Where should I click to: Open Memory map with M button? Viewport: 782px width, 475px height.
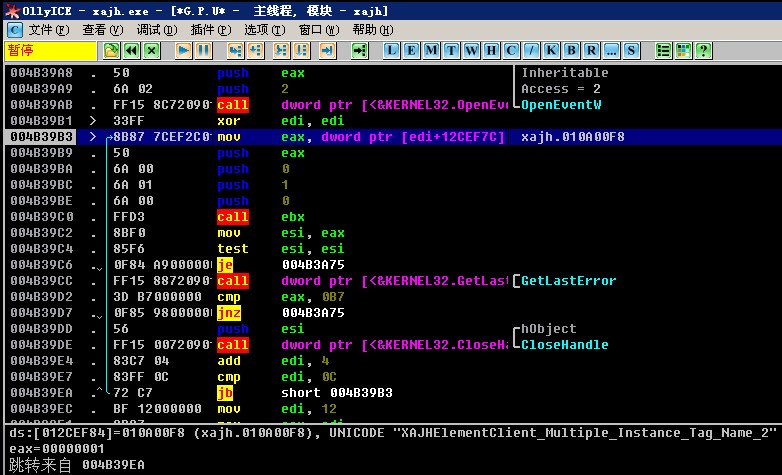[432, 50]
